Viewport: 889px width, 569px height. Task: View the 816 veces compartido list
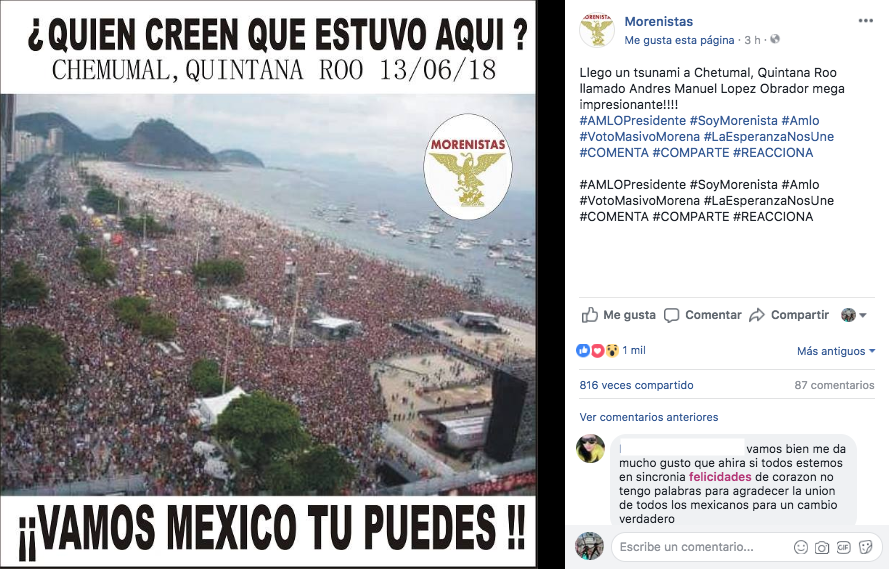pyautogui.click(x=636, y=385)
